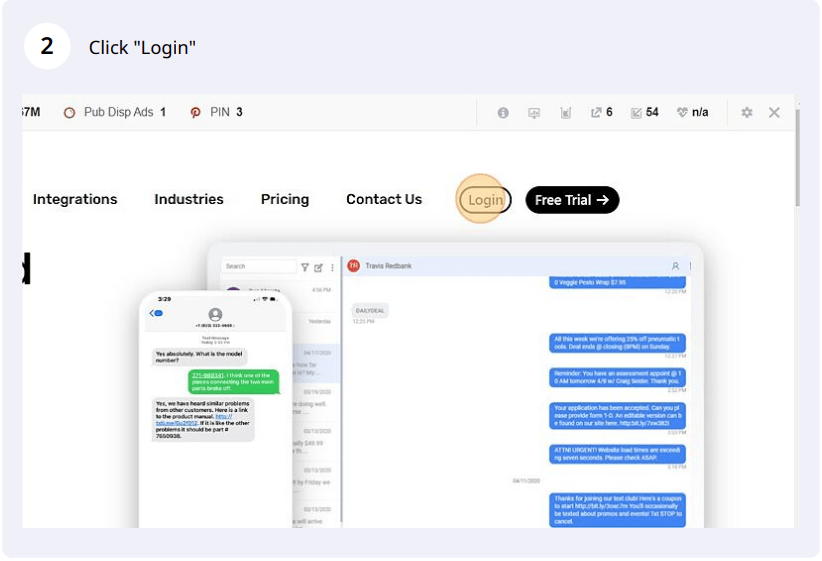Close the SEO toolbar with X
822x561 pixels.
click(774, 112)
